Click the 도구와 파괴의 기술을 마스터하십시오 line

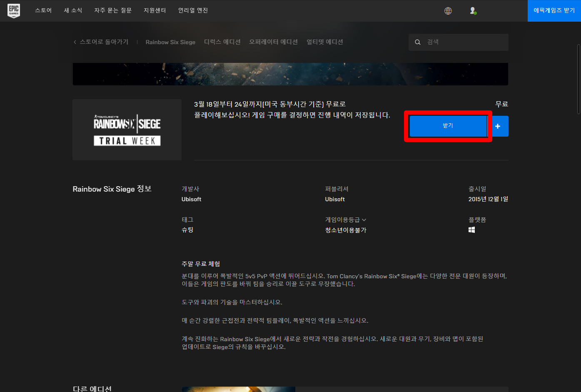(232, 302)
